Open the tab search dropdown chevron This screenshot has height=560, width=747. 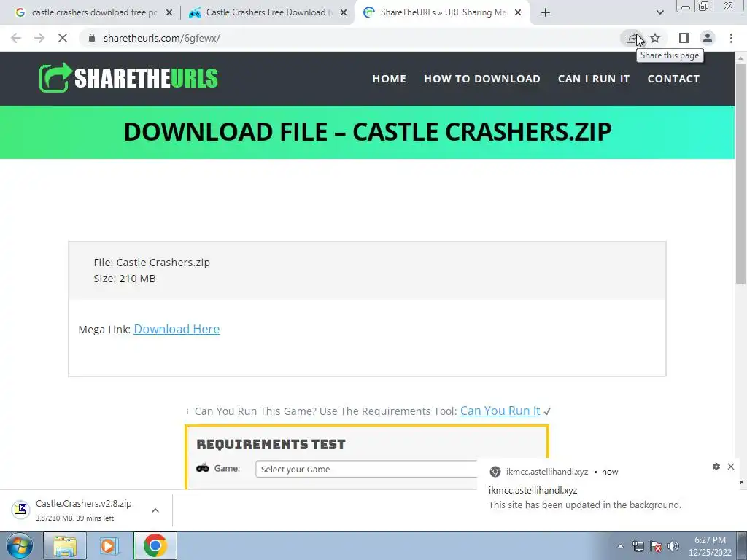(x=659, y=12)
